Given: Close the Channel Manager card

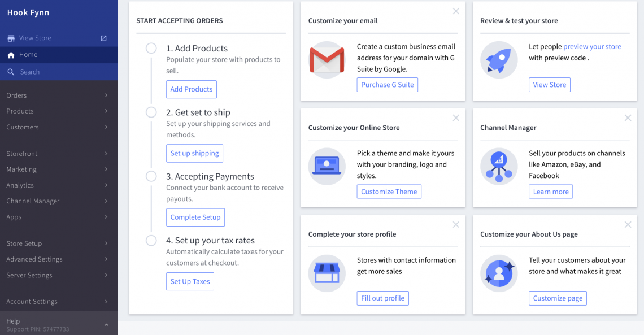Looking at the screenshot, I should point(628,118).
